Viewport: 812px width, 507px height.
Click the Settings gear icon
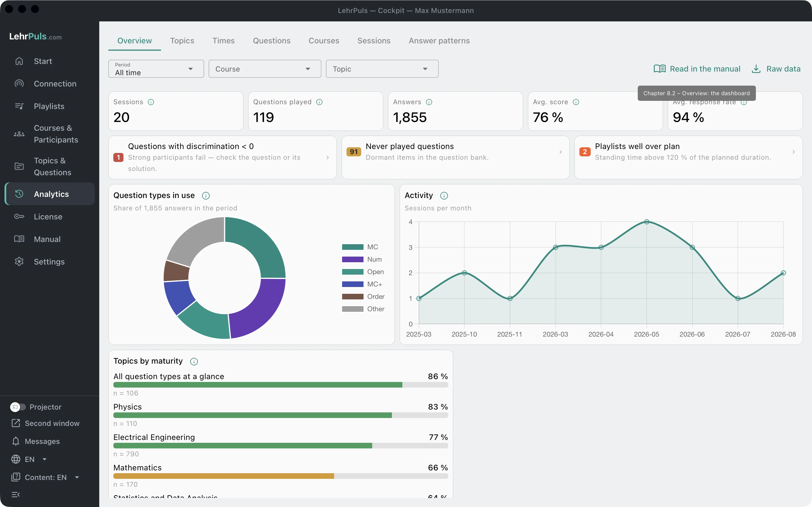(x=19, y=262)
